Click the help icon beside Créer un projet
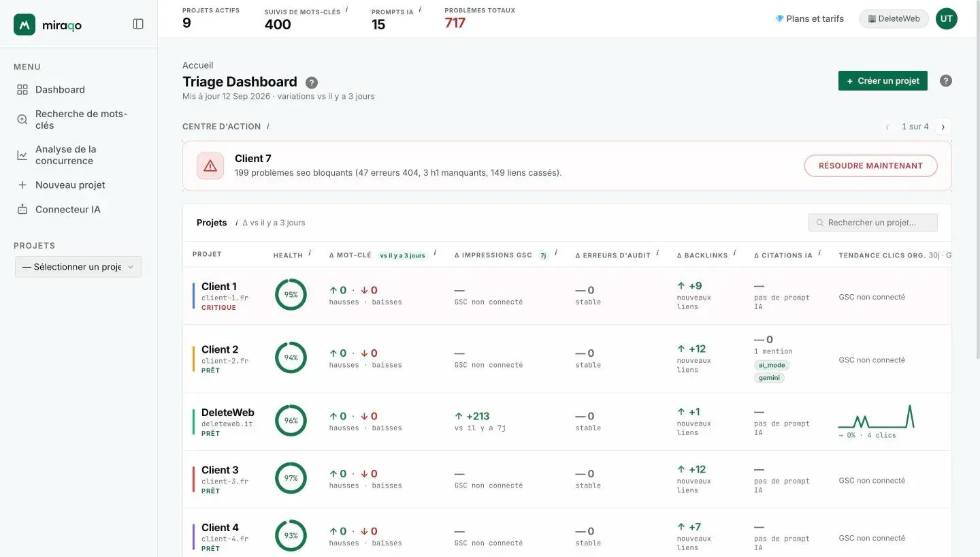 click(x=946, y=80)
